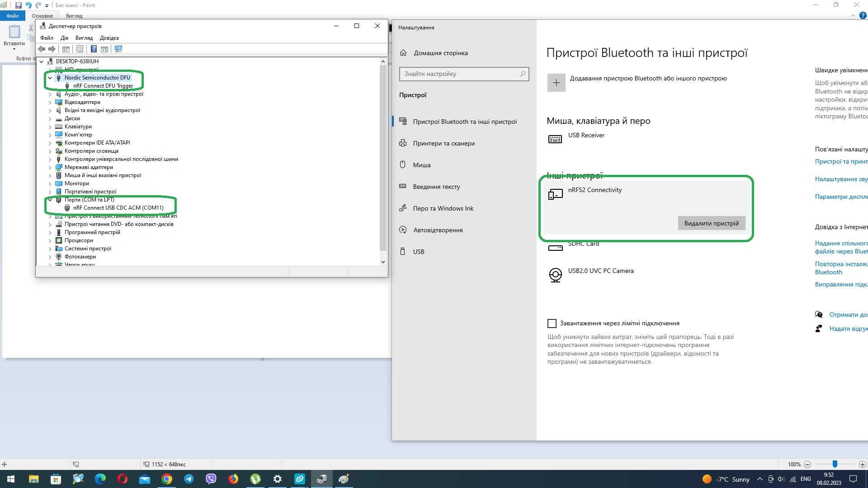The image size is (868, 488).
Task: Collapse the Порти (COM та LPT) node
Action: point(50,200)
